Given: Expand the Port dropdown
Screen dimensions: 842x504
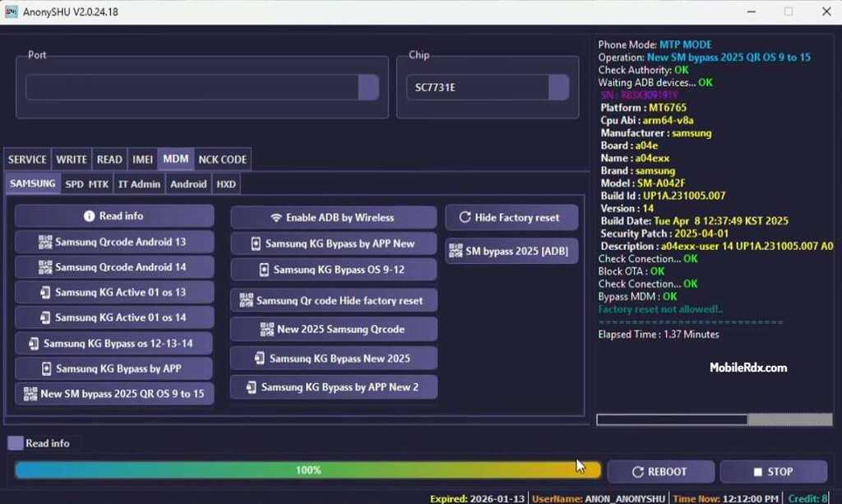Looking at the screenshot, I should pos(368,87).
